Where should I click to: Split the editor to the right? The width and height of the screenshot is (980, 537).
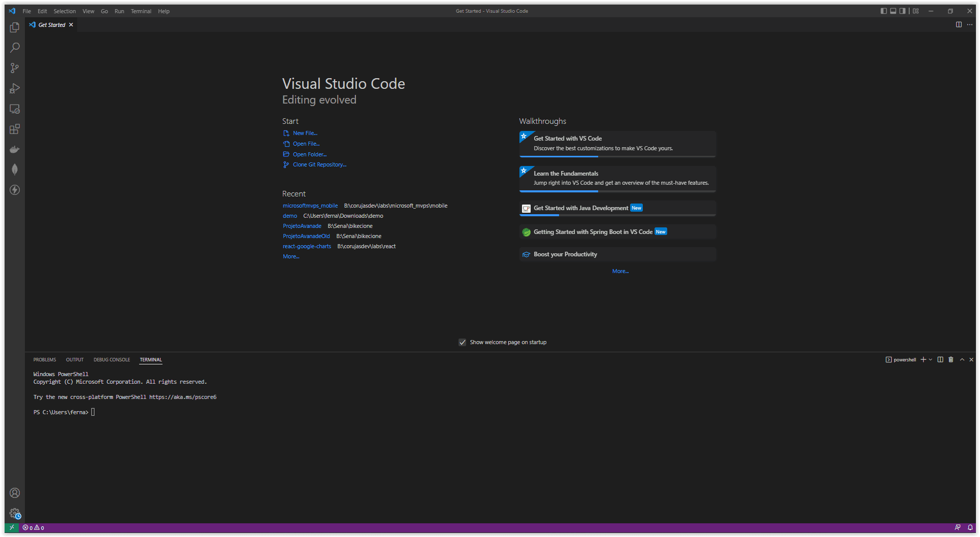959,24
